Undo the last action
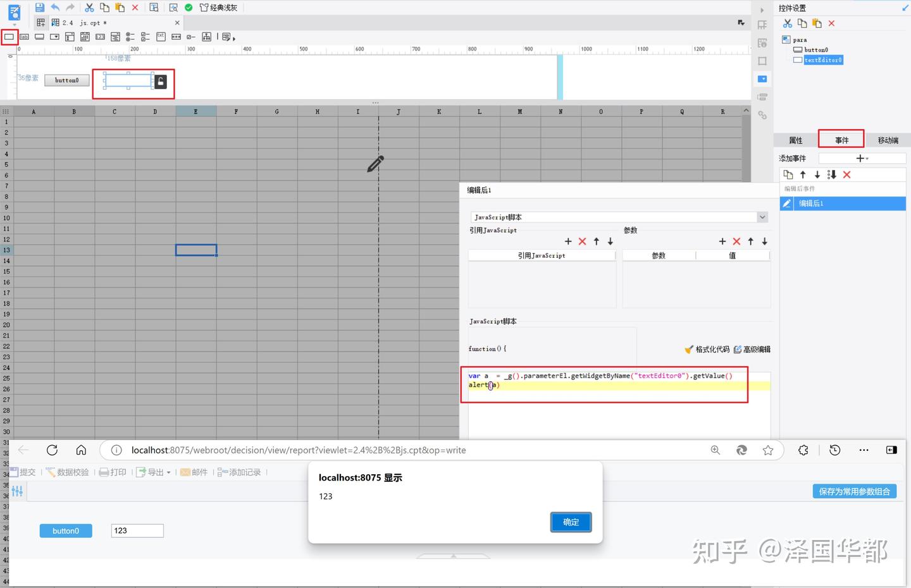This screenshot has width=911, height=588. 54,7
